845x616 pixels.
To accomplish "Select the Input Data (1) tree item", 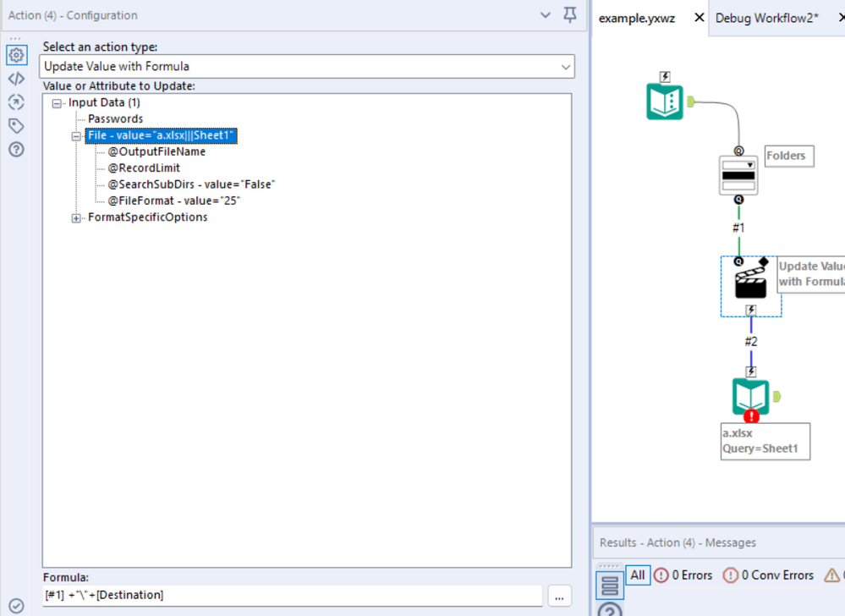I will [104, 102].
